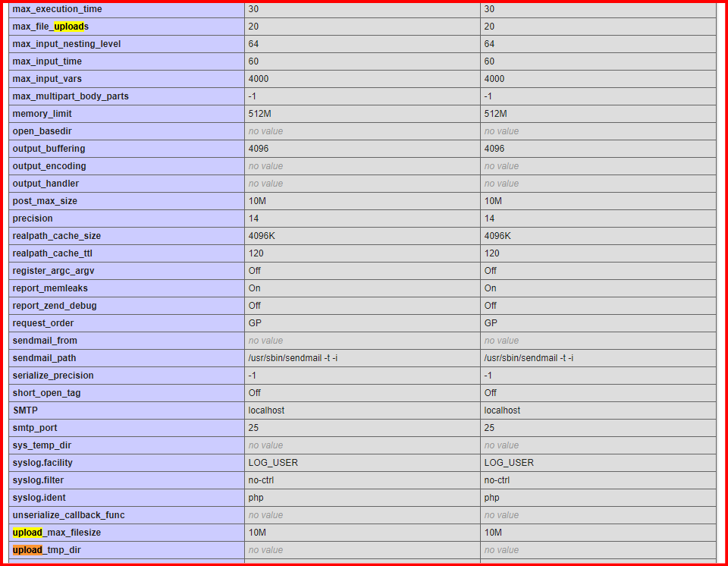Image resolution: width=728 pixels, height=566 pixels.
Task: Click the short_open_tag directive name
Action: pyautogui.click(x=46, y=393)
